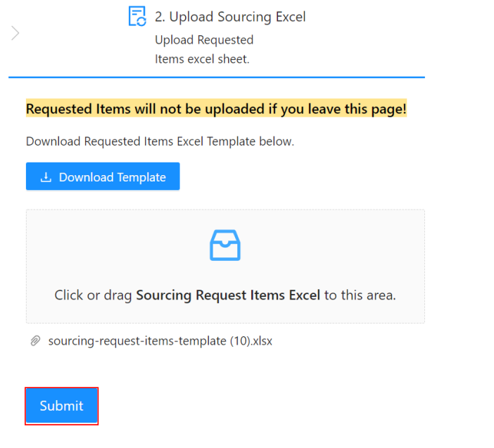This screenshot has height=448, width=494.
Task: Select the "2. Upload Sourcing Excel" step title
Action: 230,17
